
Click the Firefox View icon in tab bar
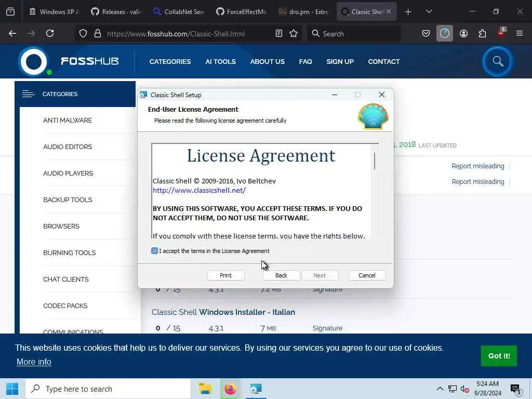(10, 11)
